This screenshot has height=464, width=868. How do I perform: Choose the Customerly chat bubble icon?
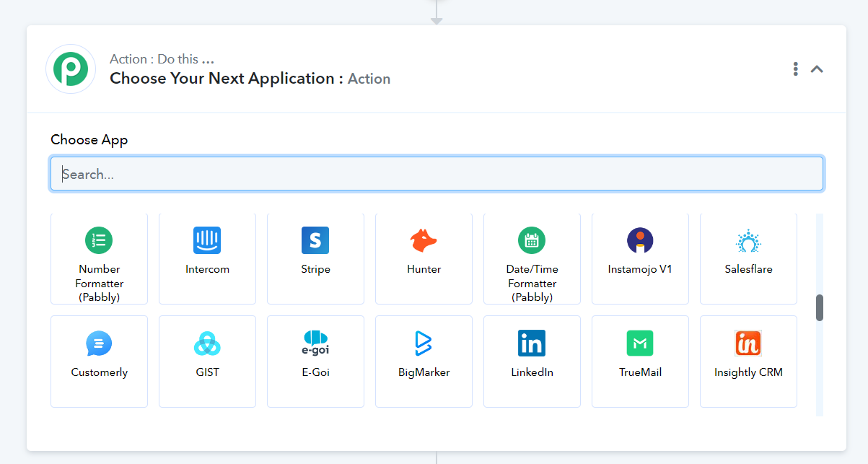[99, 343]
